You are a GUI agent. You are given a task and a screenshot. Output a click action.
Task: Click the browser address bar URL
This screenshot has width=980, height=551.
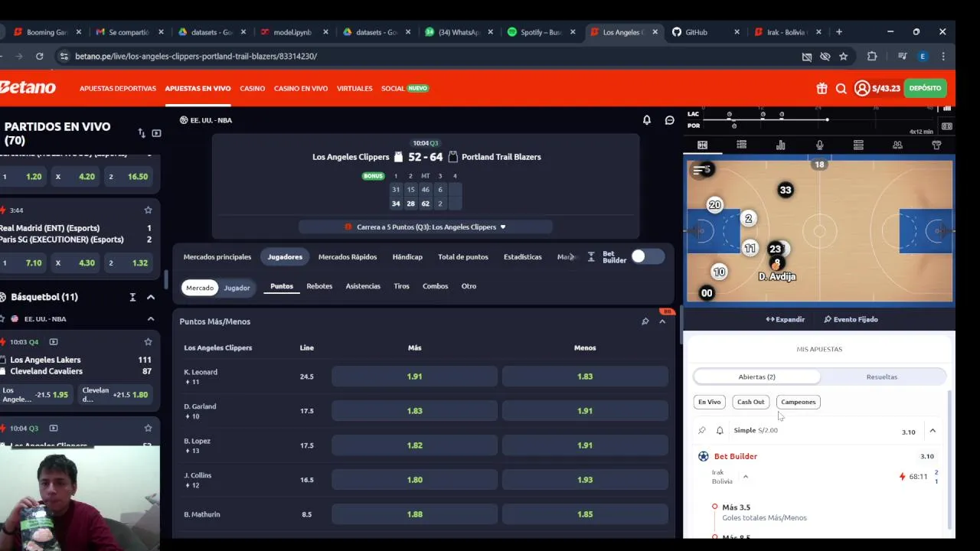pos(196,56)
